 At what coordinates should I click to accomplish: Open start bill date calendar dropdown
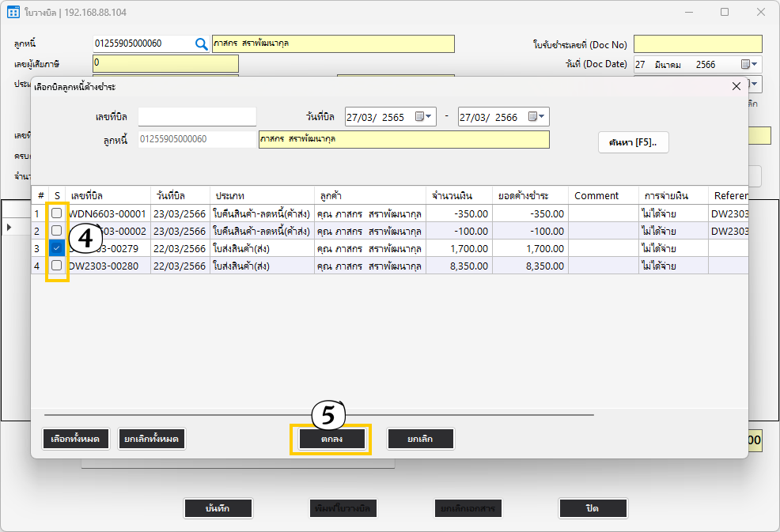[425, 117]
